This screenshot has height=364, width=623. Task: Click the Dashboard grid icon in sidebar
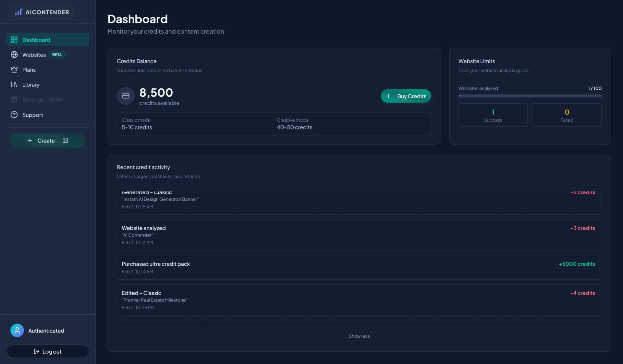[14, 40]
